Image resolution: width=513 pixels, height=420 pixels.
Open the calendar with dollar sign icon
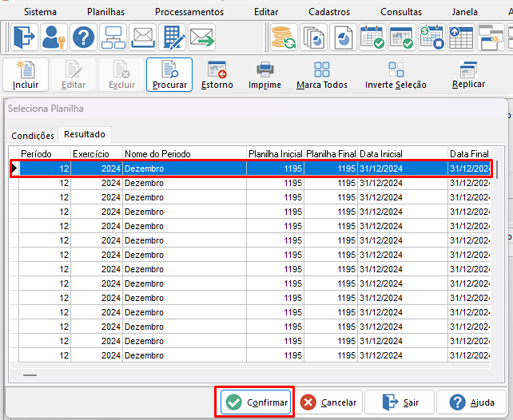[431, 37]
